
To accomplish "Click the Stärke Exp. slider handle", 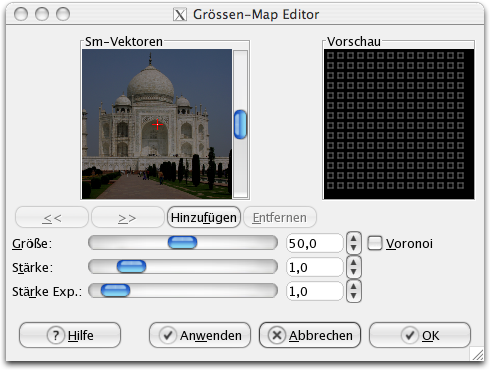I will 115,291.
